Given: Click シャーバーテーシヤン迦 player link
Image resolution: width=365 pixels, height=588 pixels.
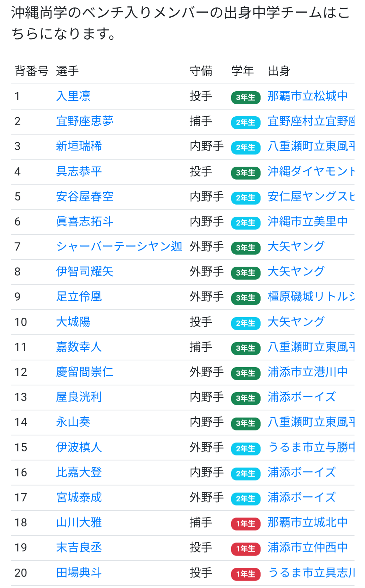Looking at the screenshot, I should point(119,247).
